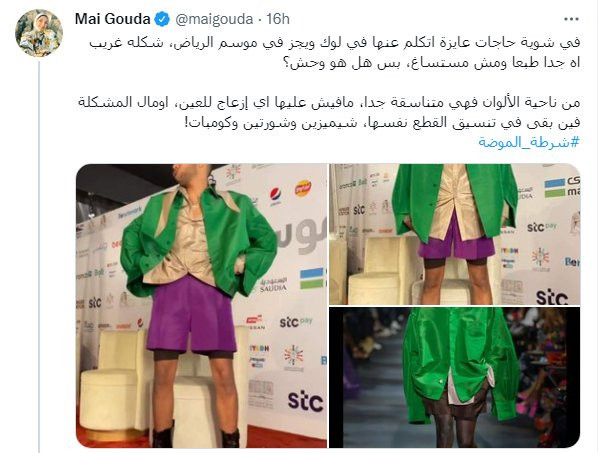Click the SAUDIA logo in left photo

273,285
